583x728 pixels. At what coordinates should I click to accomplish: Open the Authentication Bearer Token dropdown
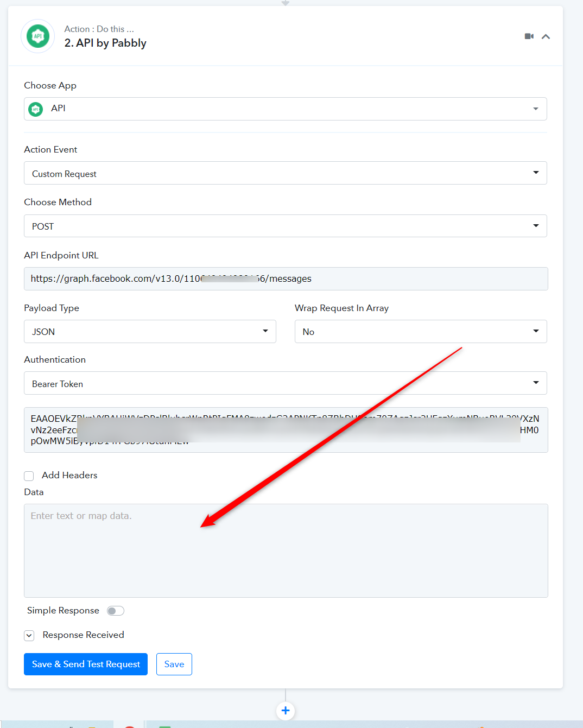[x=286, y=383]
